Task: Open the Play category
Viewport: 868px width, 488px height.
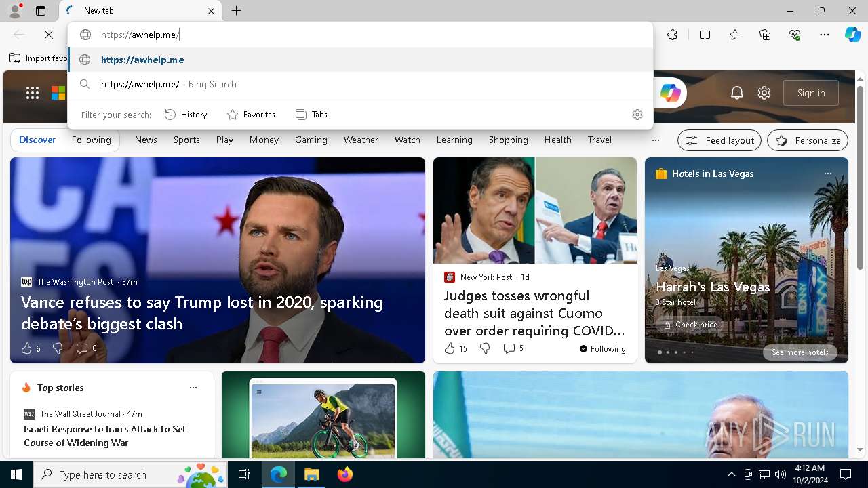Action: click(x=224, y=140)
